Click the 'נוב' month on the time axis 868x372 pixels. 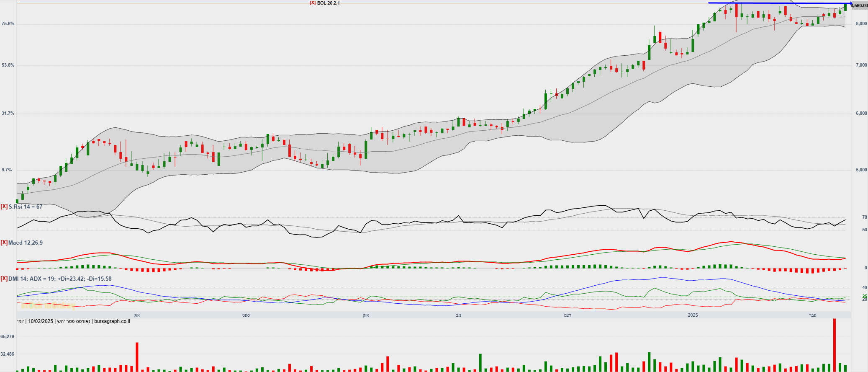point(458,315)
